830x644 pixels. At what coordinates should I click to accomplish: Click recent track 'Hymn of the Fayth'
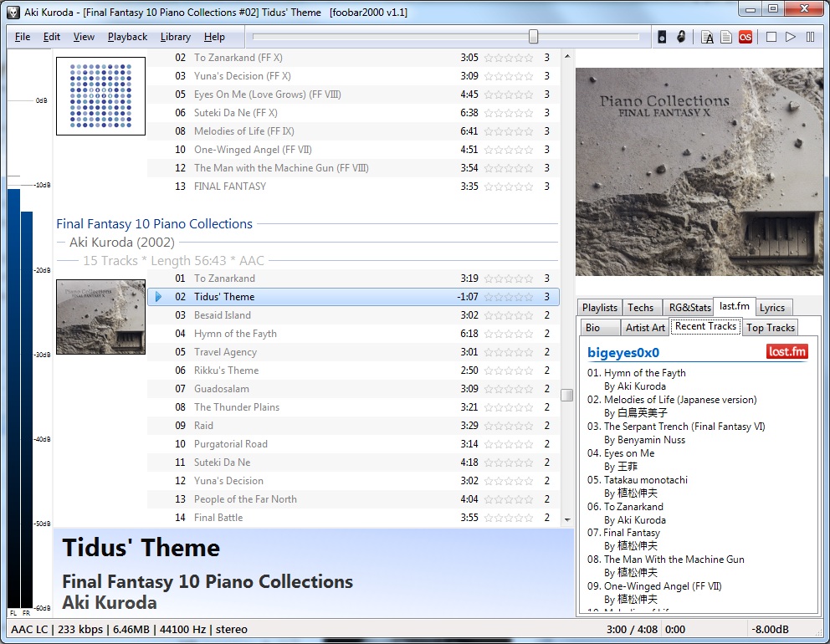[x=645, y=373]
